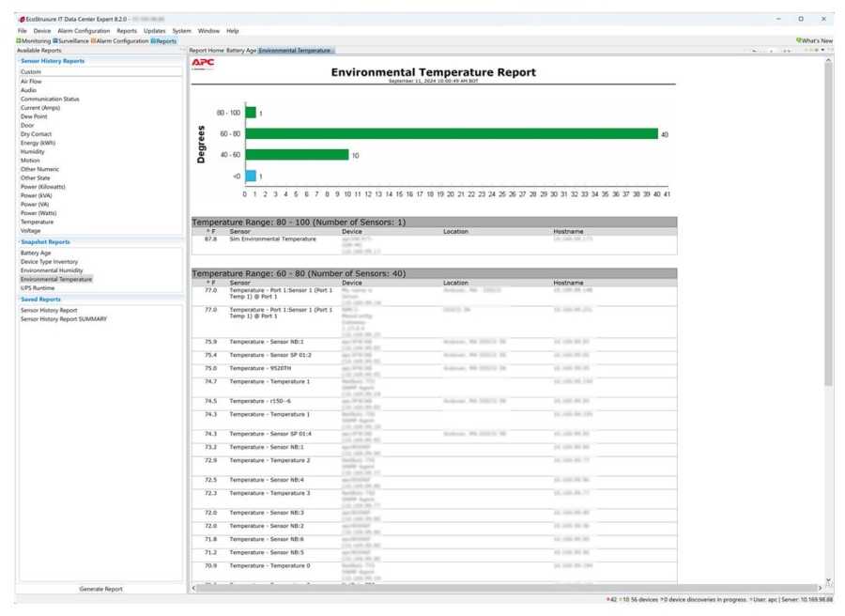Click the 60 - 80 degrees chart bar
The image size is (845, 616).
click(x=452, y=133)
